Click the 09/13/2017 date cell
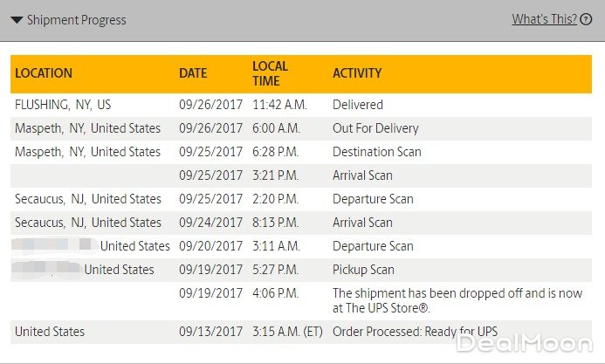The width and height of the screenshot is (605, 364). click(x=210, y=332)
